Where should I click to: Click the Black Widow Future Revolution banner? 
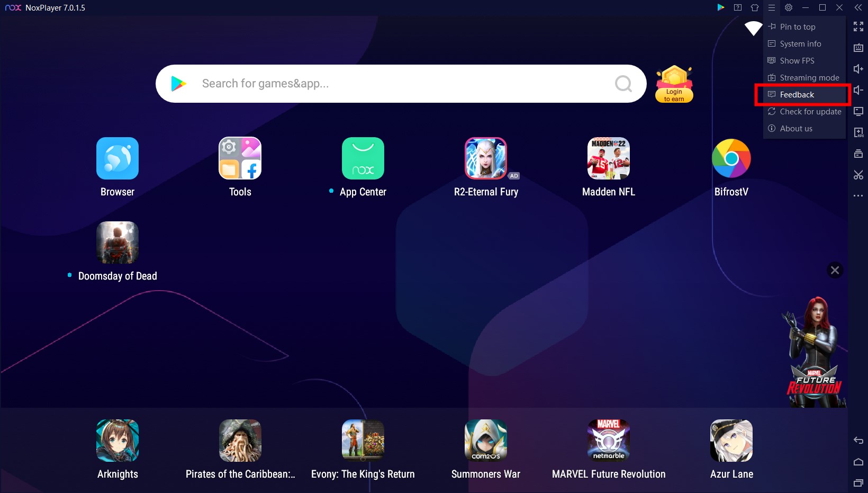[x=815, y=352]
